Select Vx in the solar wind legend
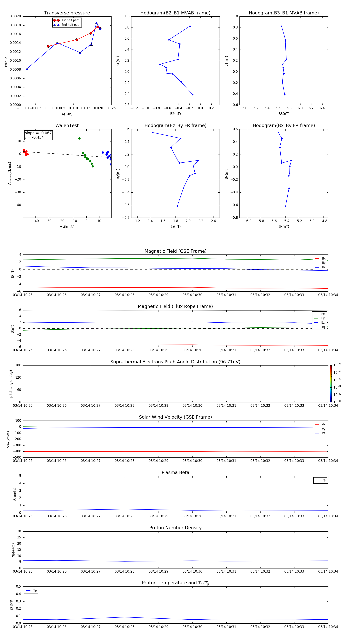351x644 pixels. coord(320,424)
